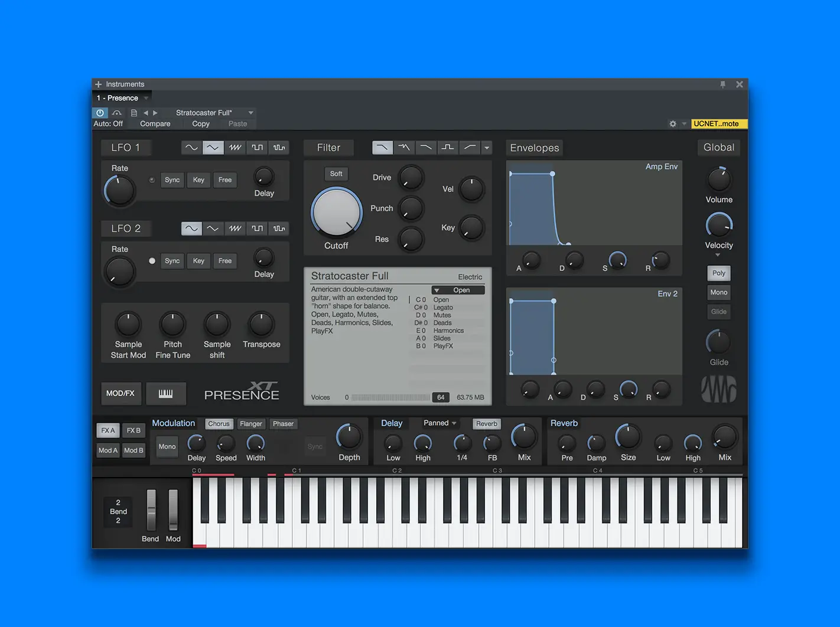Select the third filter type icon
Viewport: 840px width, 627px height.
click(426, 148)
